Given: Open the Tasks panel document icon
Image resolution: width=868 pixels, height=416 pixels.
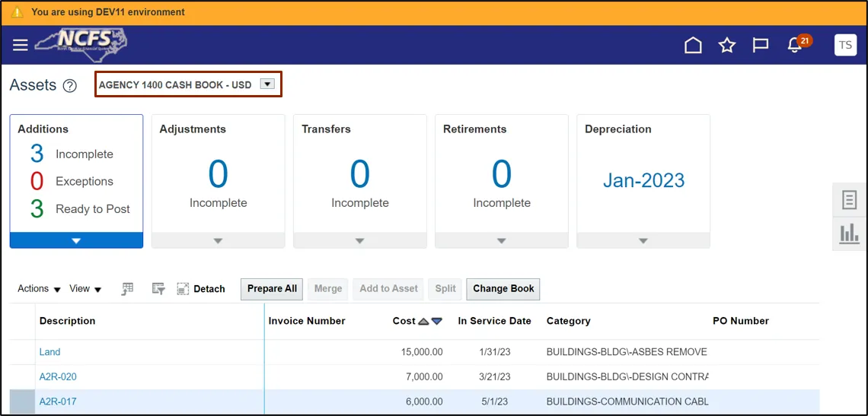Looking at the screenshot, I should (x=849, y=200).
